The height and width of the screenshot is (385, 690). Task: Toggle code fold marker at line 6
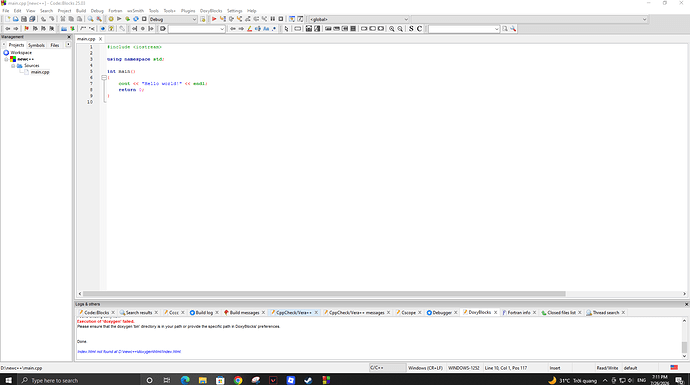click(104, 77)
